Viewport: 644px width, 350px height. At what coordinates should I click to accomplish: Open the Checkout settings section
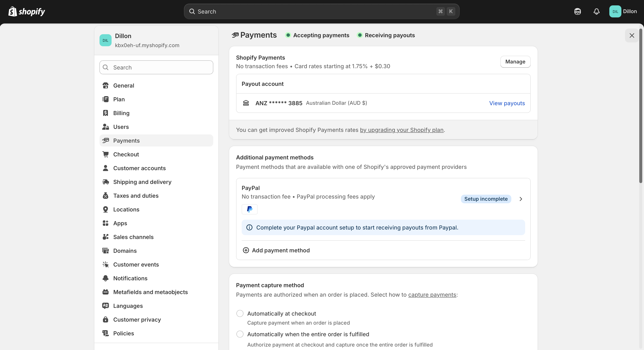pos(126,154)
